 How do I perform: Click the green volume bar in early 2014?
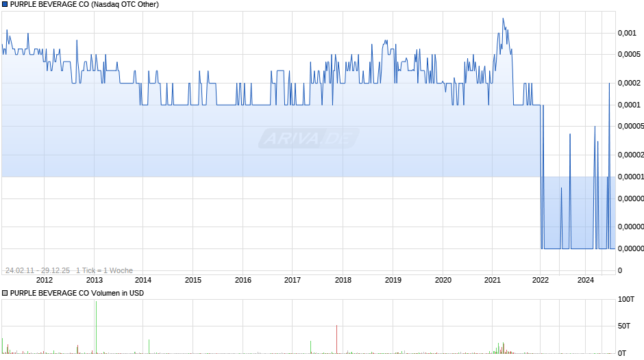click(x=149, y=346)
